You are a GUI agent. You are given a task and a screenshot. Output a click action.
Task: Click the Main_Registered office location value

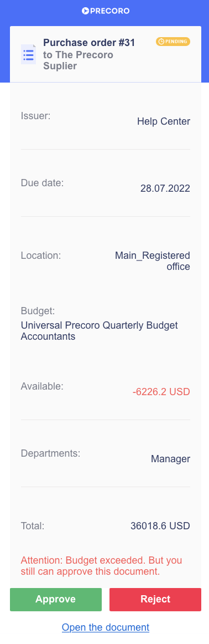(153, 261)
